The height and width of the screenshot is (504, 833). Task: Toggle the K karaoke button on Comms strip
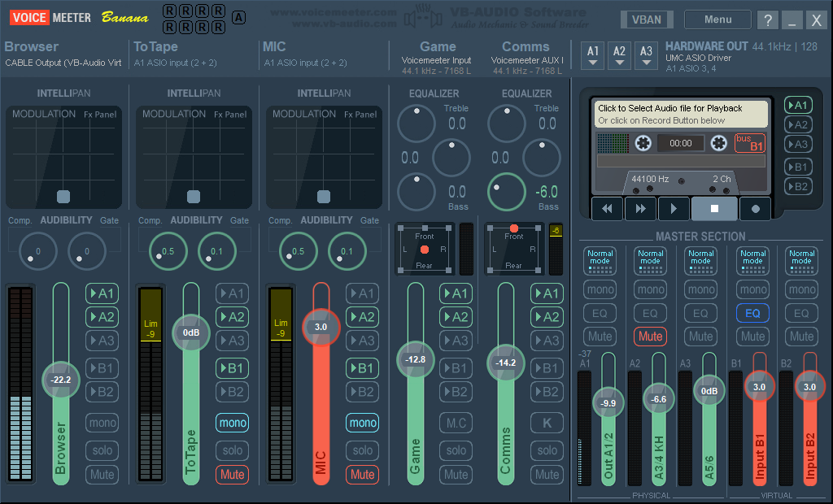point(547,423)
